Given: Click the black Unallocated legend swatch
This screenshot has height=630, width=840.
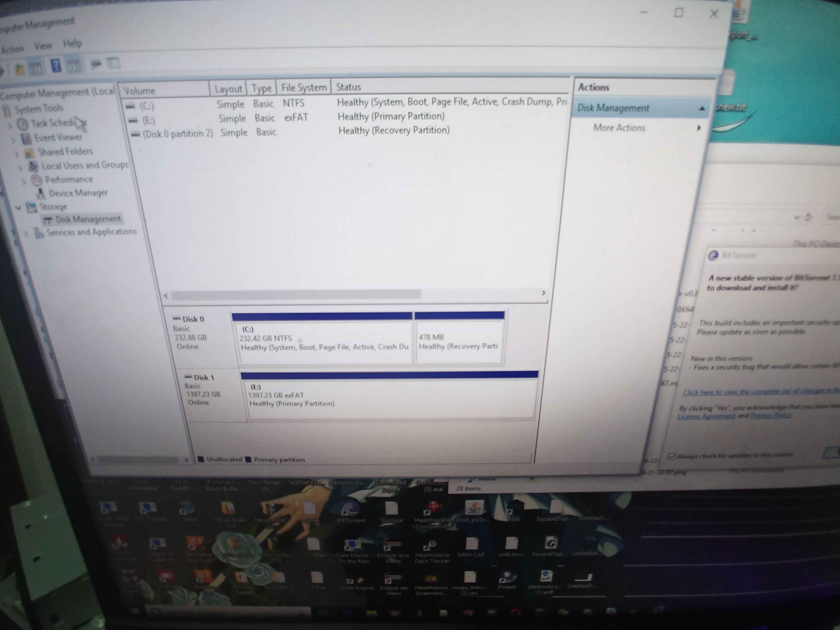Looking at the screenshot, I should tap(201, 460).
